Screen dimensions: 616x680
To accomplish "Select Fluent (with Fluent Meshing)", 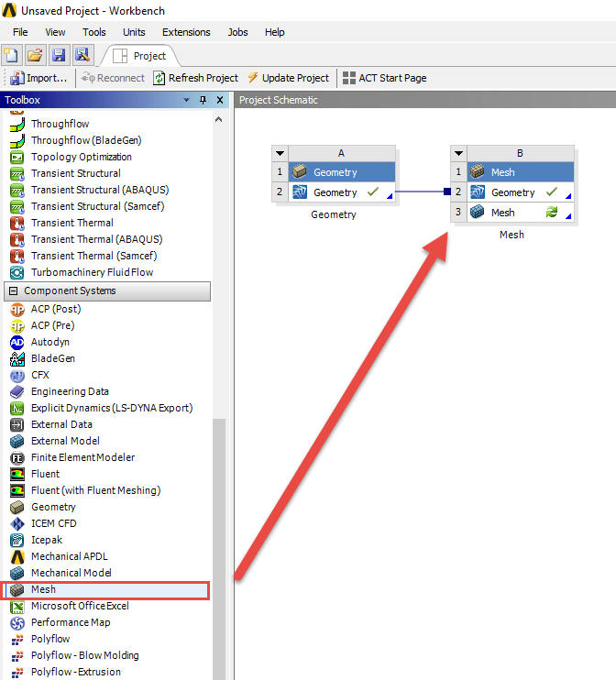I will click(x=95, y=490).
